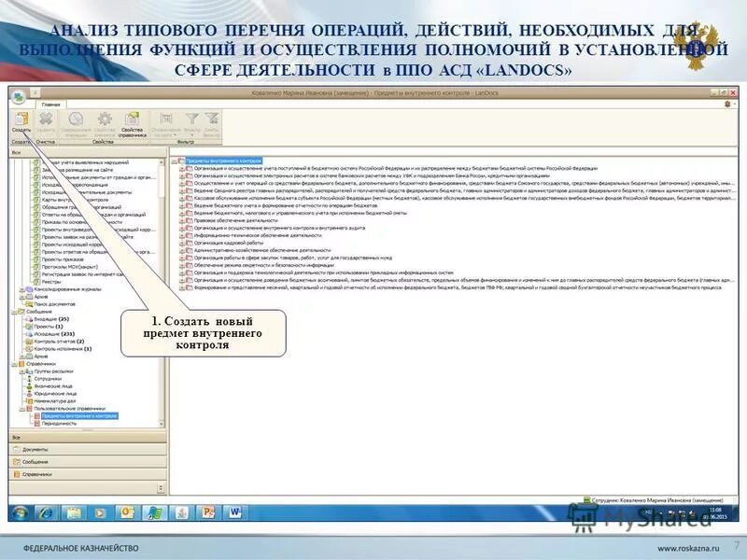Collapse the Сообщения tree section
Image resolution: width=747 pixels, height=560 pixels.
tap(13, 312)
